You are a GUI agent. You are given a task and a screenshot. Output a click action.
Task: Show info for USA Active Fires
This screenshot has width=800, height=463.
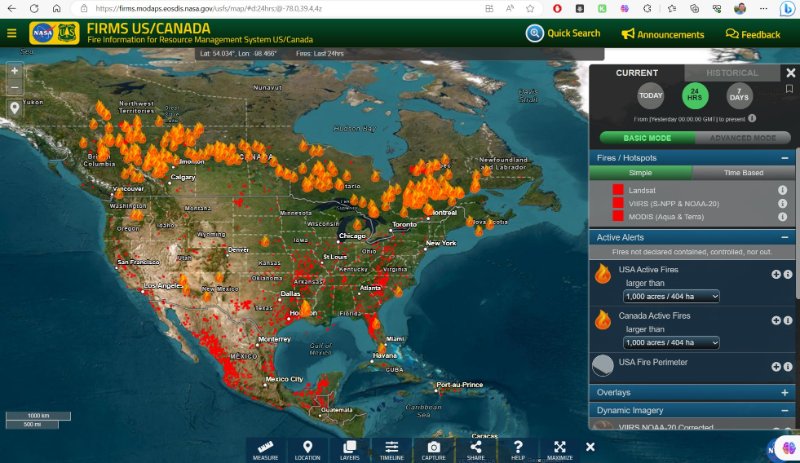pos(788,275)
